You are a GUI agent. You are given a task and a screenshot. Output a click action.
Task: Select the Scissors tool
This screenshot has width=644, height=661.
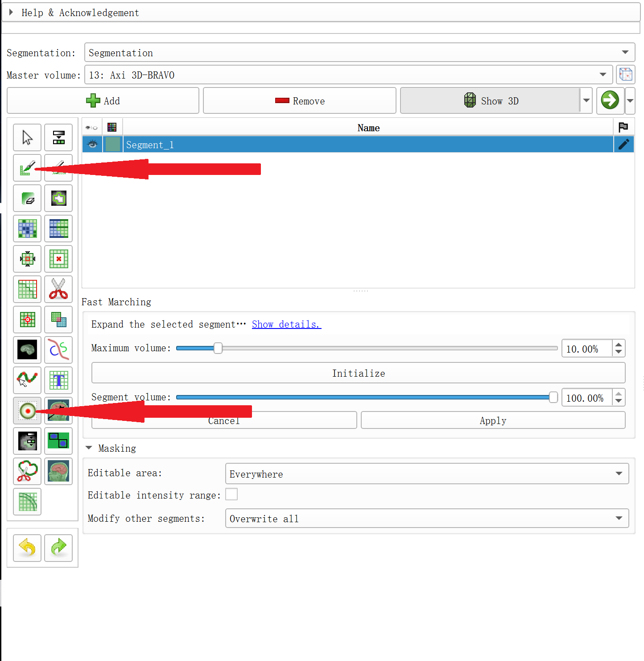58,289
